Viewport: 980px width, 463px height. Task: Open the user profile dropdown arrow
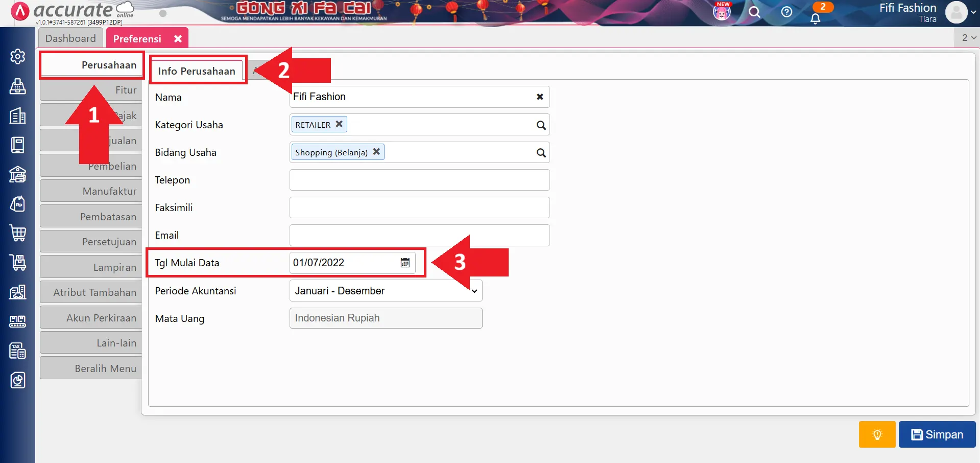tap(973, 12)
